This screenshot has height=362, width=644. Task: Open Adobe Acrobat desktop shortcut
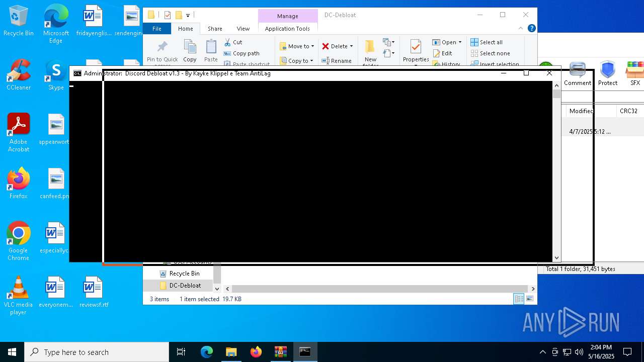pyautogui.click(x=19, y=133)
